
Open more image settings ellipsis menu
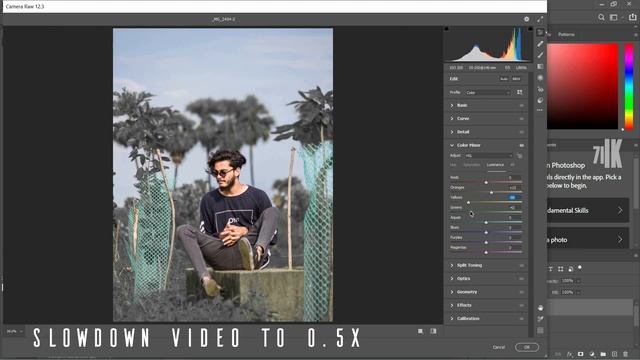pyautogui.click(x=540, y=110)
